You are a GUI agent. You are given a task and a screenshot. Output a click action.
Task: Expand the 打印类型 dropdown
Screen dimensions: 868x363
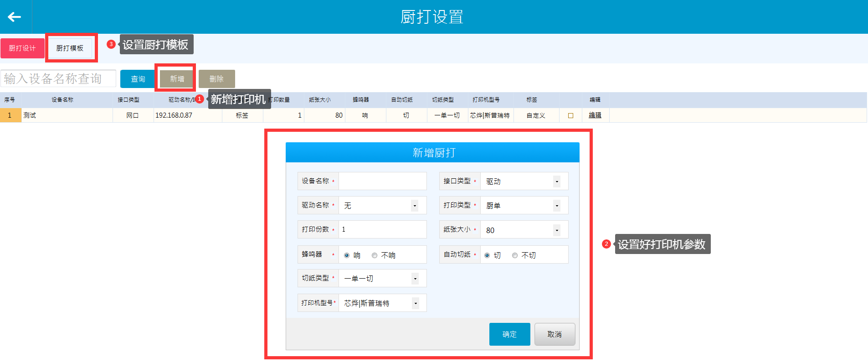[556, 206]
